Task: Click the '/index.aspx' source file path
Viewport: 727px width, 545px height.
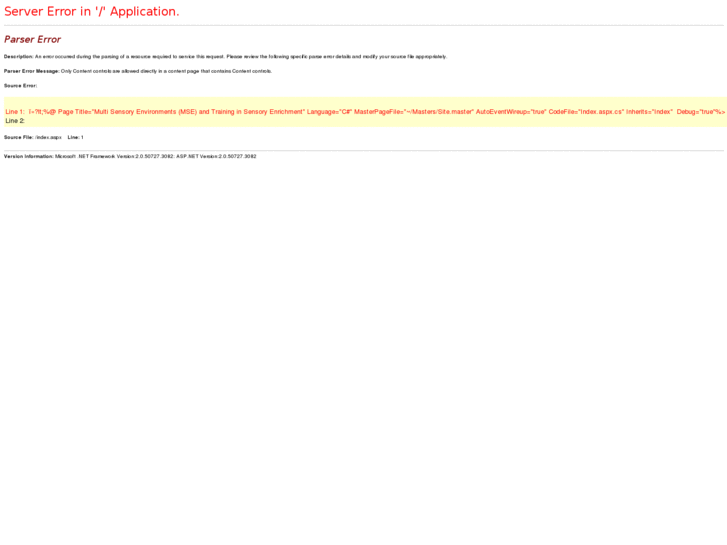Action: click(49, 137)
